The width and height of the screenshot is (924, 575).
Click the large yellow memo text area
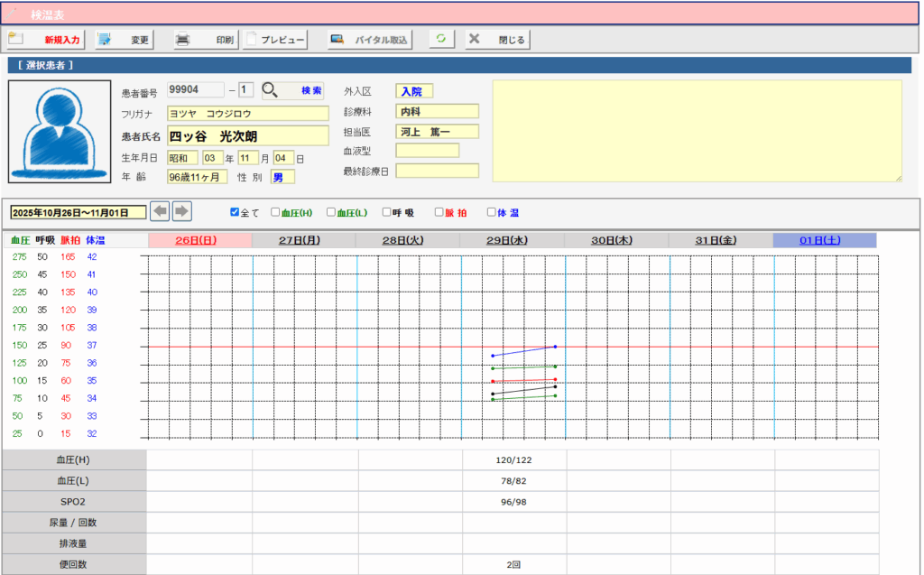coord(697,131)
